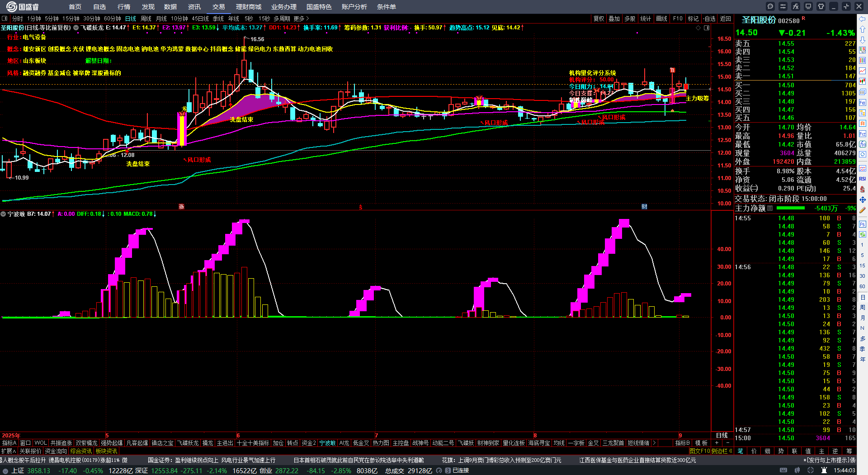Open the settings sliders icon in title bar
Viewport: 868px width, 475px height.
[x=783, y=6]
